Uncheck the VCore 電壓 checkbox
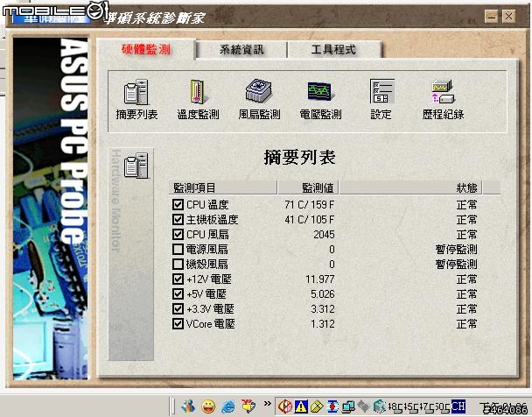 click(x=178, y=324)
